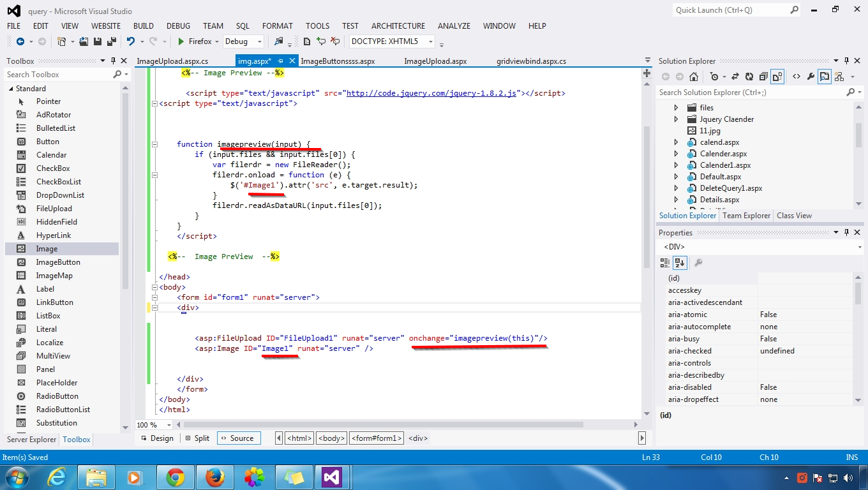The width and height of the screenshot is (868, 490).
Task: Click Sync with Active Document in Solution Explorer
Action: pos(735,77)
